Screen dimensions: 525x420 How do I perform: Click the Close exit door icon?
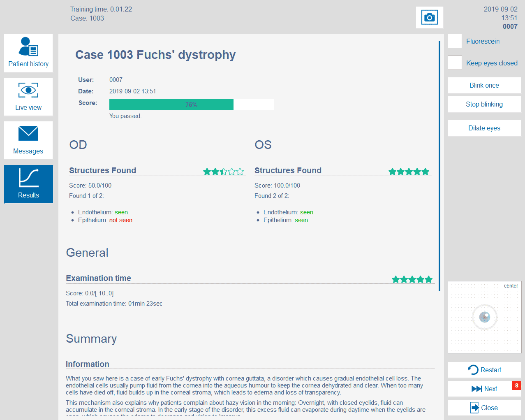tap(474, 408)
